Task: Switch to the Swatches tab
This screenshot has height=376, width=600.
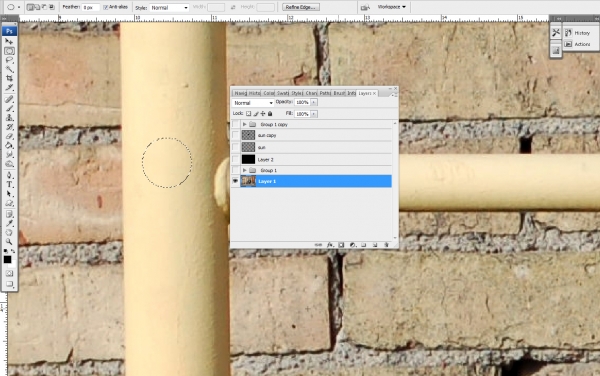Action: point(282,93)
